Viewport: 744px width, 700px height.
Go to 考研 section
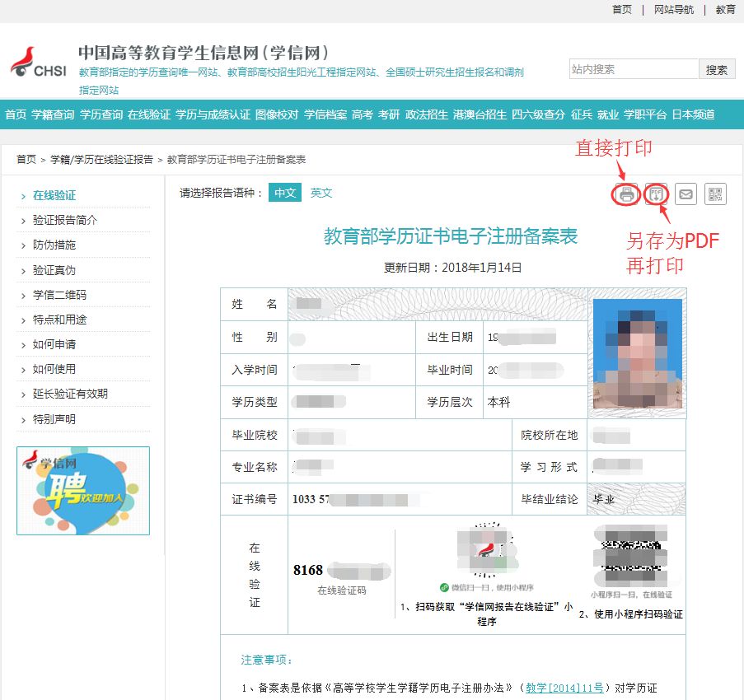click(389, 114)
